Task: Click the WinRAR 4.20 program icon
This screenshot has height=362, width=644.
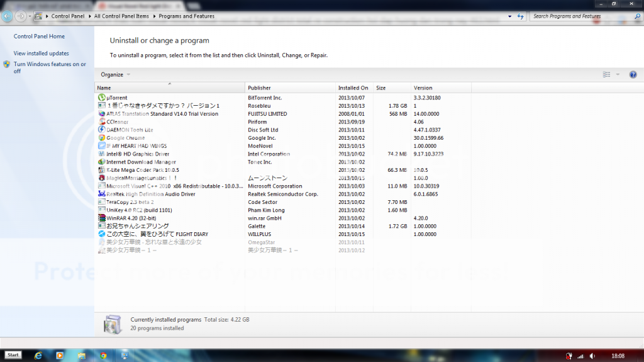Action: point(101,218)
